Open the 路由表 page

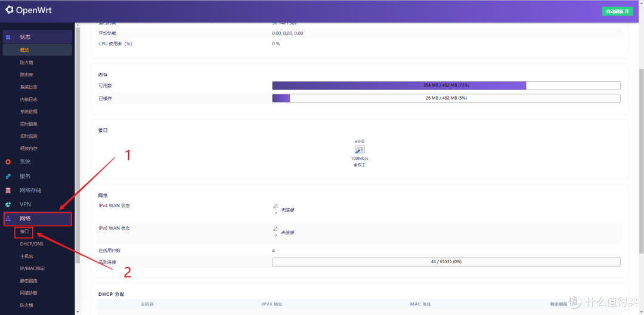[26, 75]
